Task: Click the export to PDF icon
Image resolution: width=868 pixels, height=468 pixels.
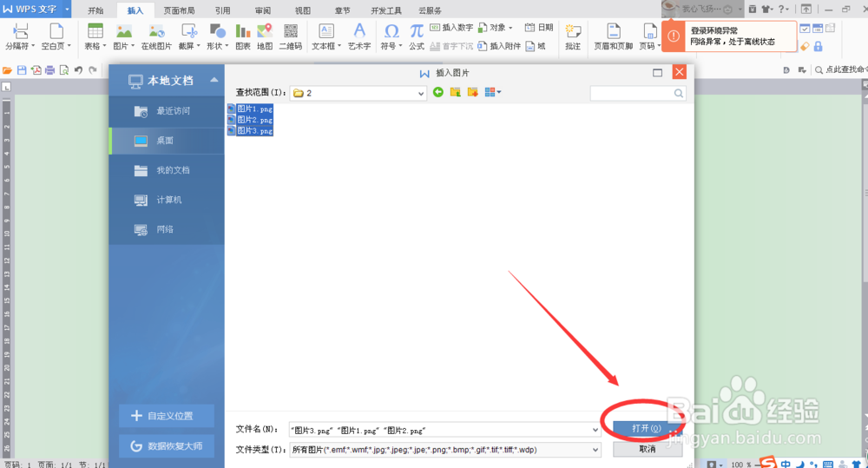Action: coord(36,70)
